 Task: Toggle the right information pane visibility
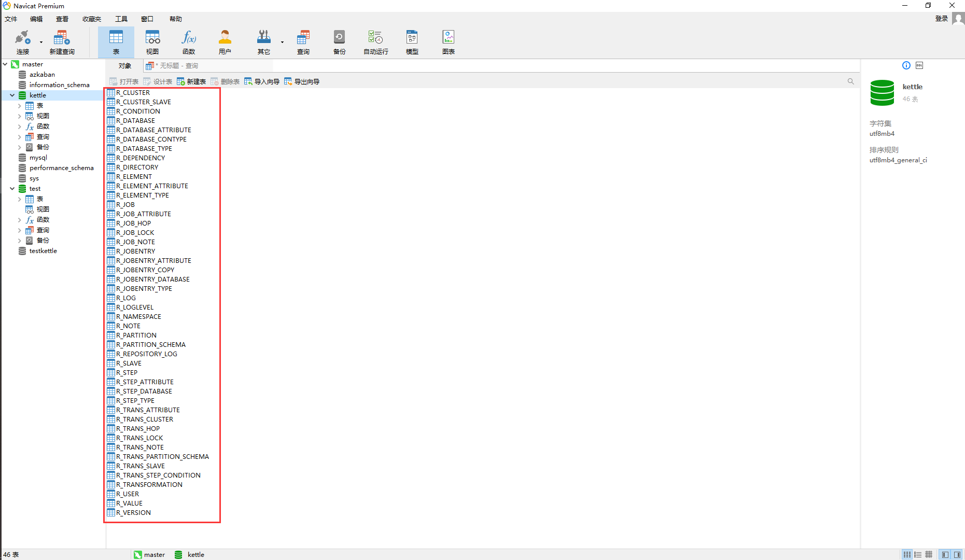pyautogui.click(x=957, y=554)
